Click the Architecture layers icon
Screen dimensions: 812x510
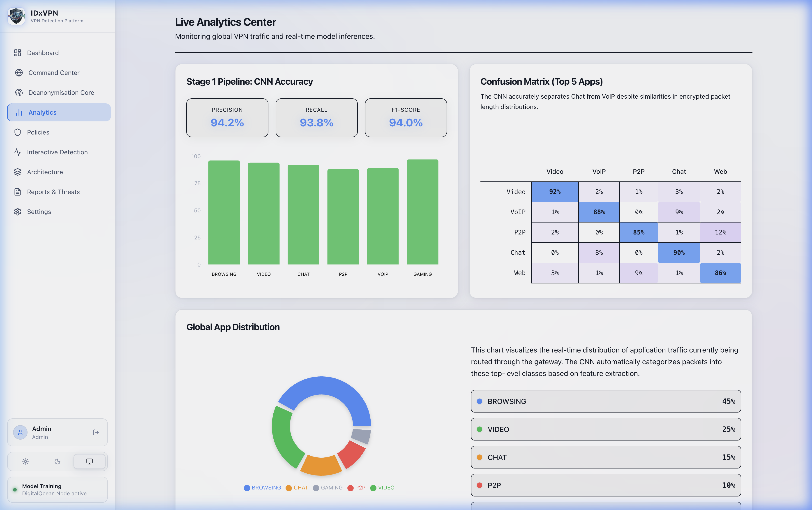[x=18, y=172]
